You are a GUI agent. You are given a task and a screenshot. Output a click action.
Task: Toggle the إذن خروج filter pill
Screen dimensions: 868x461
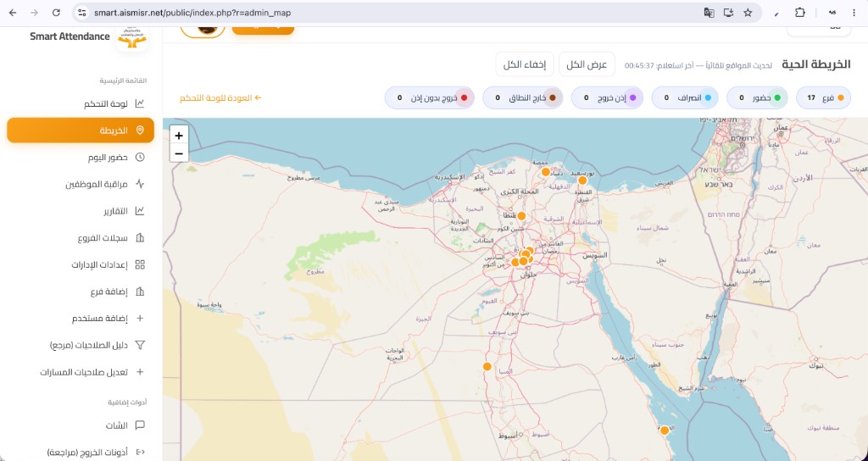[x=607, y=98]
